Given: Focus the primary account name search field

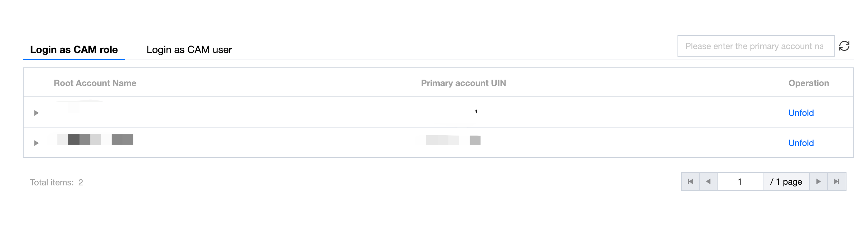Looking at the screenshot, I should (x=756, y=46).
